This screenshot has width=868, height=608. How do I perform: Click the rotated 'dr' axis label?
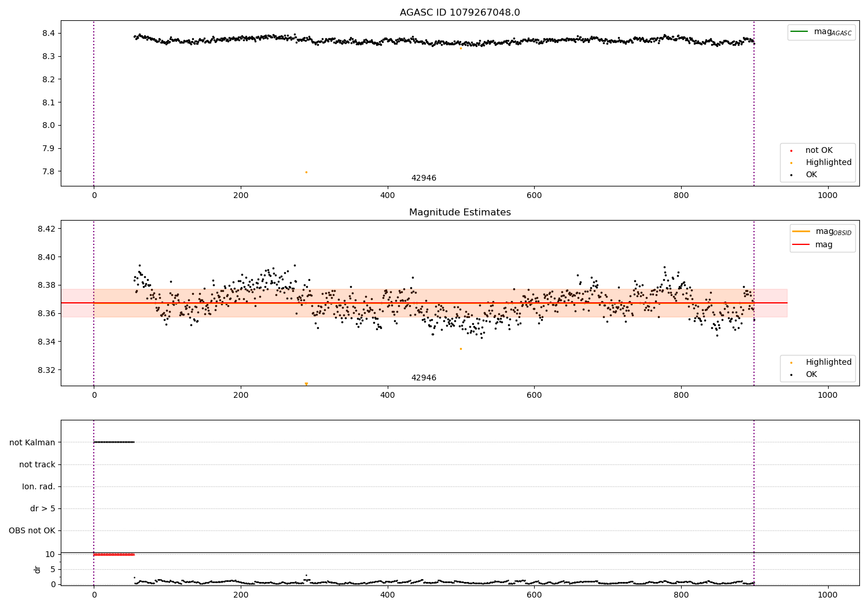tap(38, 570)
